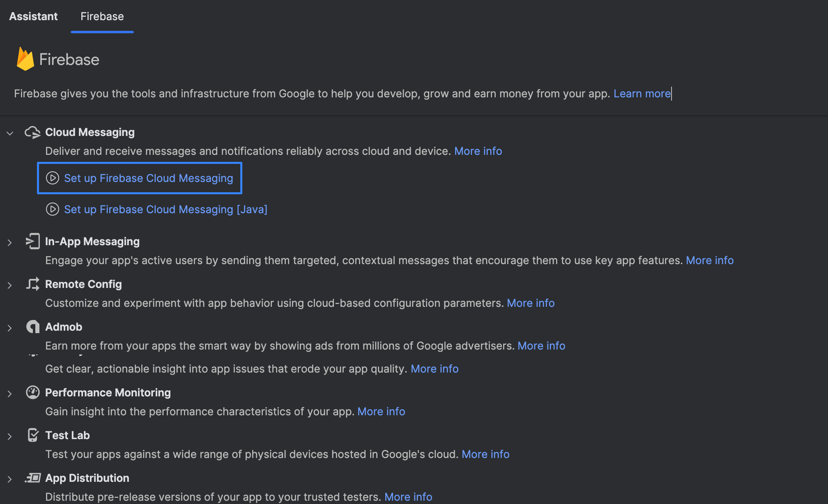This screenshot has height=504, width=828.
Task: Click the Firebase flame logo
Action: [x=25, y=59]
